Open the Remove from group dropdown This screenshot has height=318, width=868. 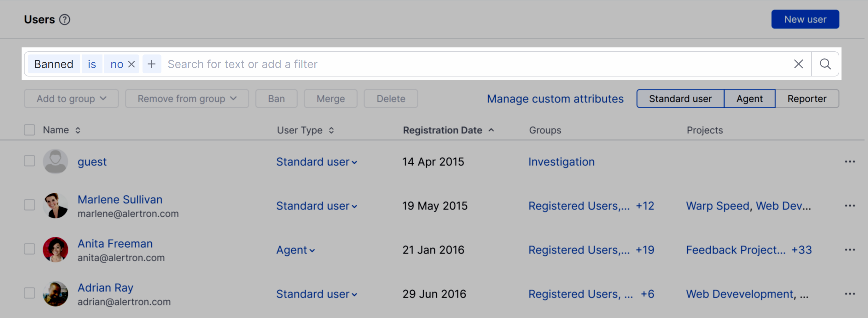187,98
